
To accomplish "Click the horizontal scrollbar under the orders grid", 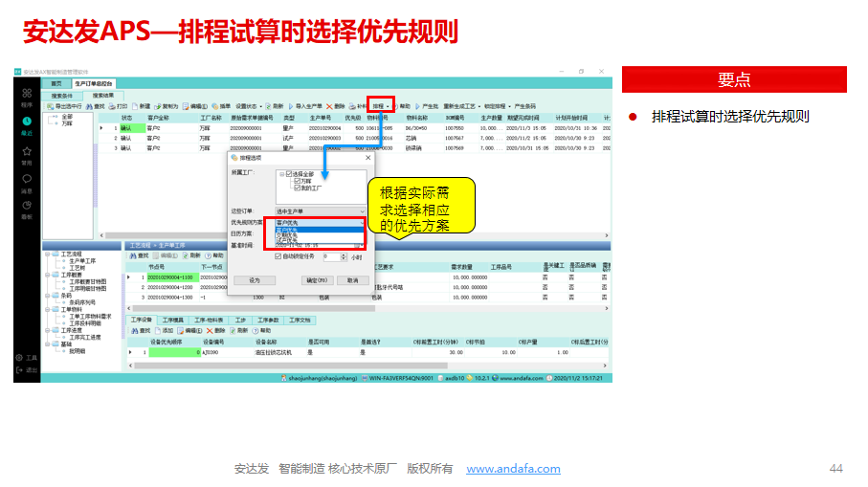I will [x=353, y=235].
